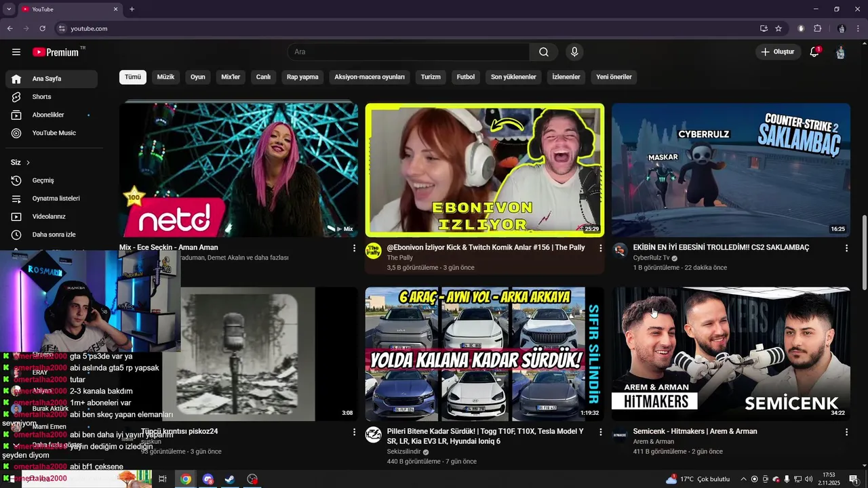Open the tab search dropdown arrow
Image resolution: width=868 pixels, height=488 pixels.
click(9, 9)
